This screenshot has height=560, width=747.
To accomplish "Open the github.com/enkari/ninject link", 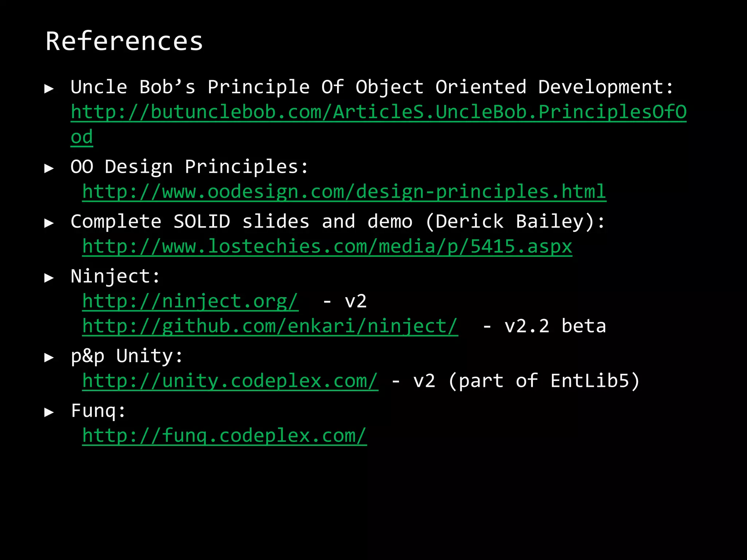I will pyautogui.click(x=270, y=326).
